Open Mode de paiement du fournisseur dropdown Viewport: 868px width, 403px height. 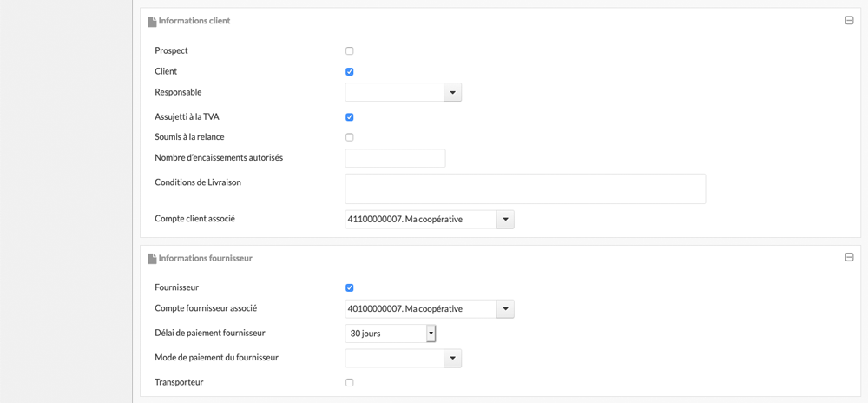pyautogui.click(x=452, y=358)
